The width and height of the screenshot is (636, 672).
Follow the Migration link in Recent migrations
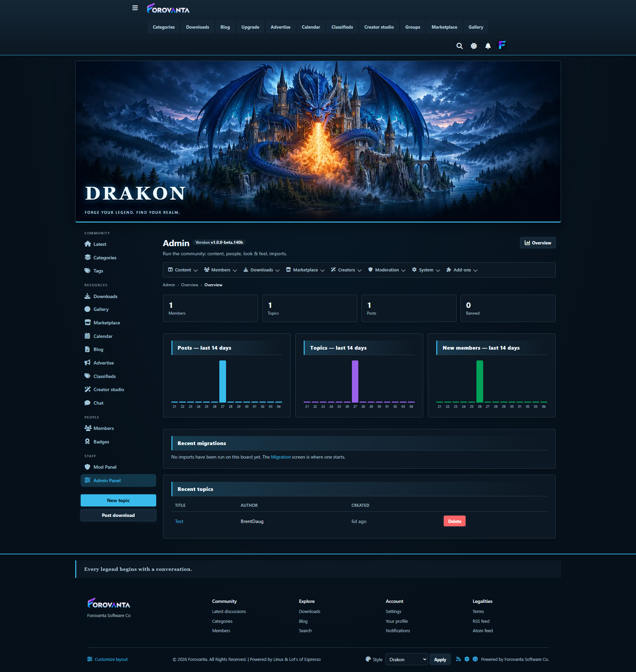point(281,457)
